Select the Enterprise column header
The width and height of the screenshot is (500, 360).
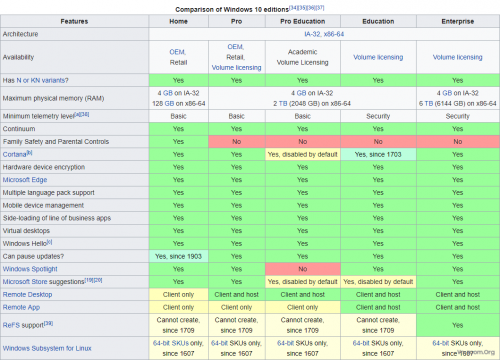(458, 21)
